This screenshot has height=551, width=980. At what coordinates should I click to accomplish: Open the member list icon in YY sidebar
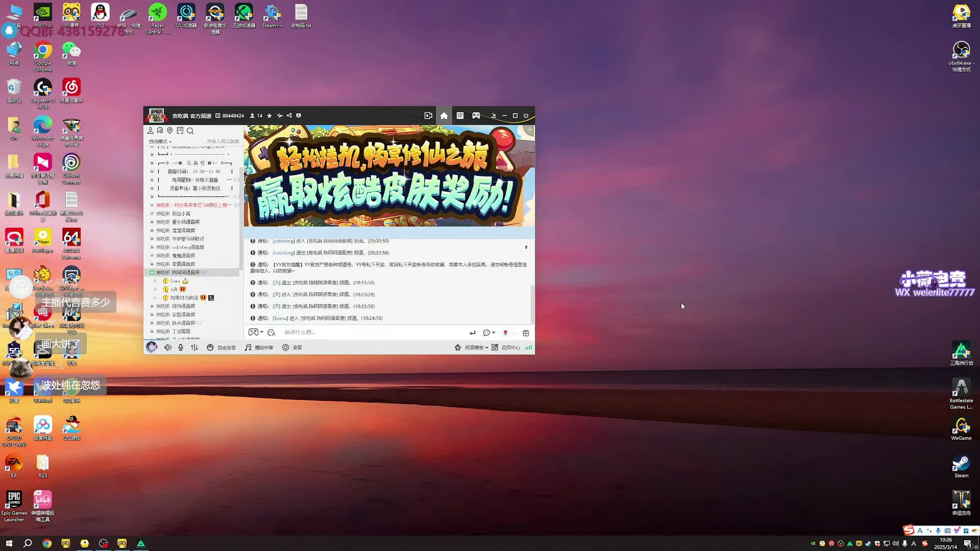[x=151, y=131]
